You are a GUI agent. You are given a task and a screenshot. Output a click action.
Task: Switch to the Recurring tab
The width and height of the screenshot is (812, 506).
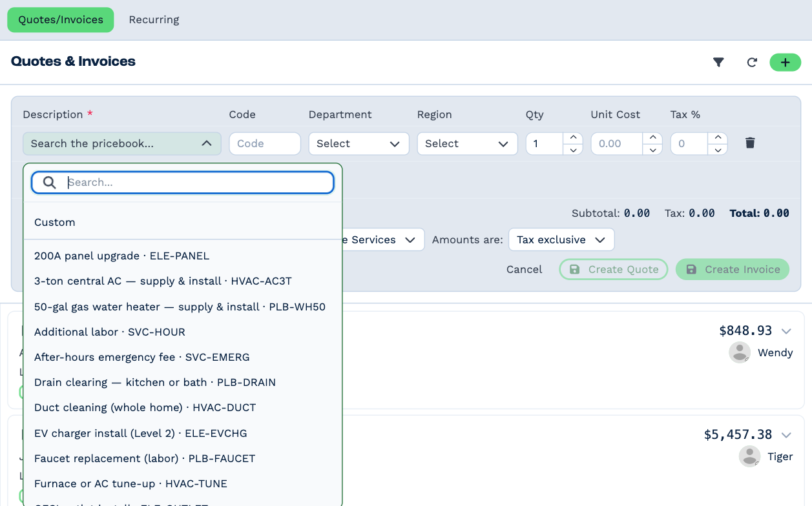pos(154,20)
